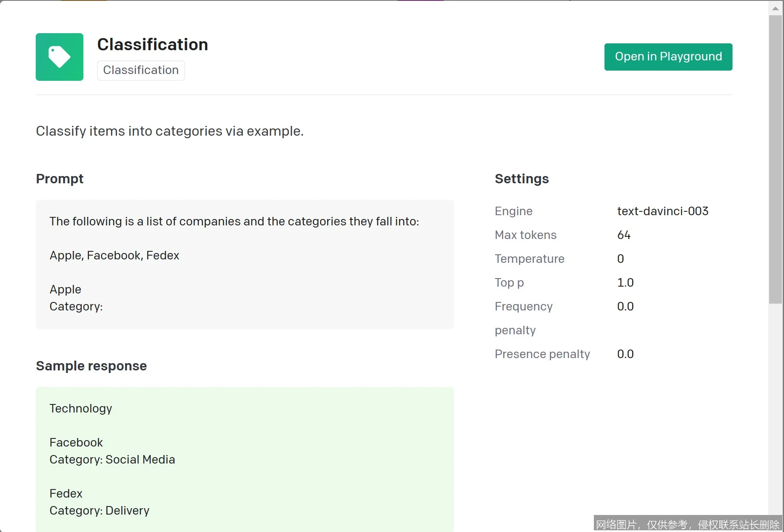Click the Temperature label
This screenshot has height=532, width=784.
530,259
